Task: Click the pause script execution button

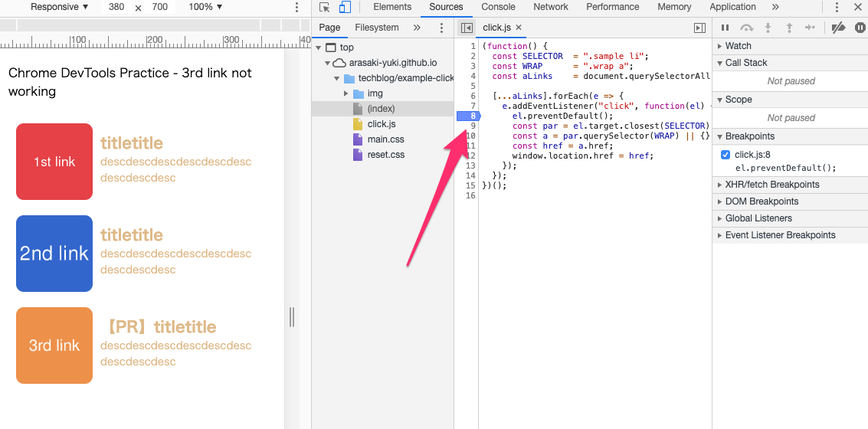Action: click(725, 28)
